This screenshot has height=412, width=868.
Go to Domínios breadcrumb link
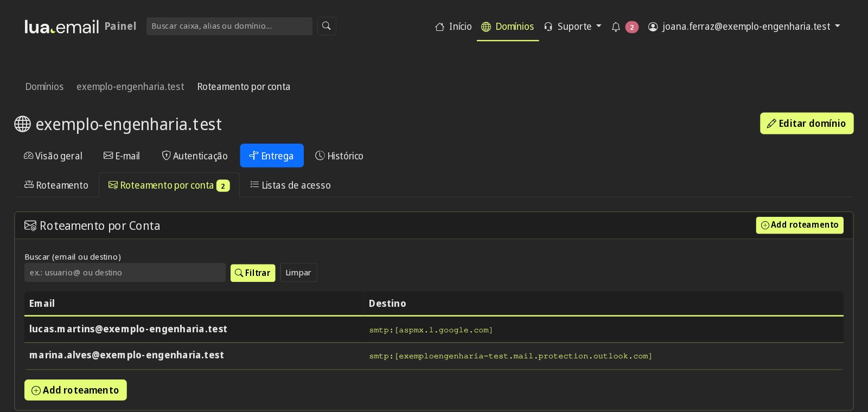point(44,87)
